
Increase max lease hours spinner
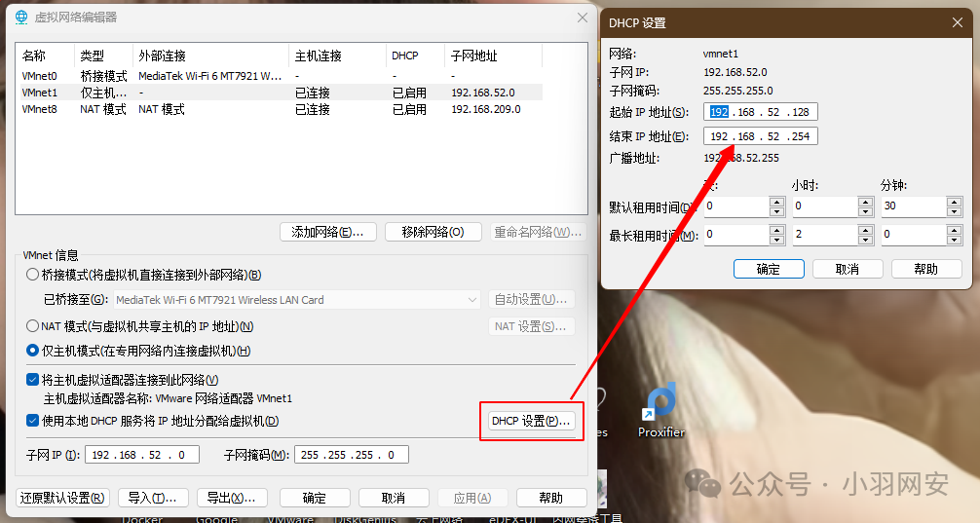tap(866, 230)
